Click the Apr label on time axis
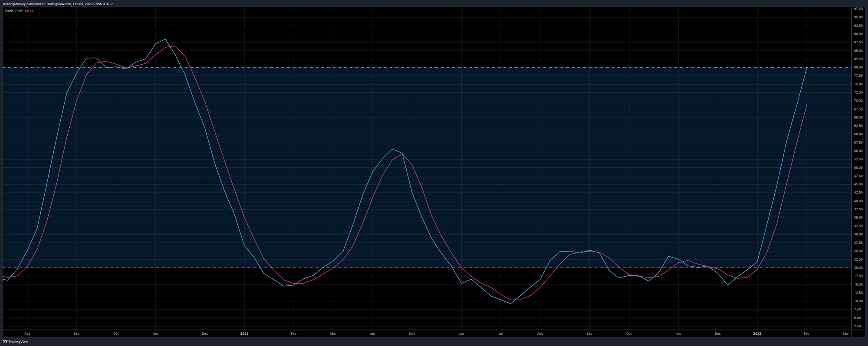Viewport: 868px width, 346px height. [x=372, y=333]
